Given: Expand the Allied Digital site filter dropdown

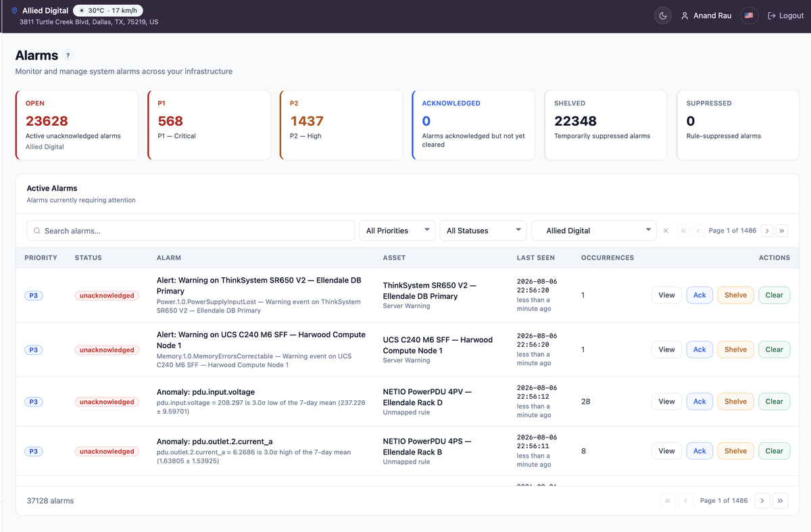Looking at the screenshot, I should [594, 231].
